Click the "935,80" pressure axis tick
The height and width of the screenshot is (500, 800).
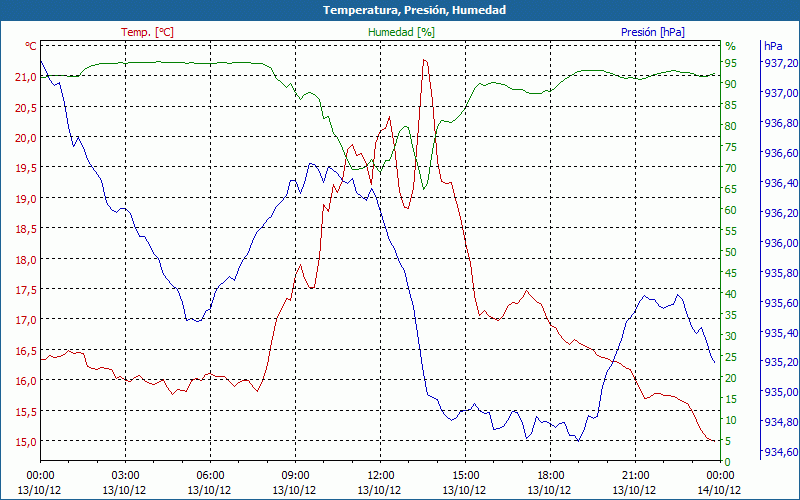780,273
